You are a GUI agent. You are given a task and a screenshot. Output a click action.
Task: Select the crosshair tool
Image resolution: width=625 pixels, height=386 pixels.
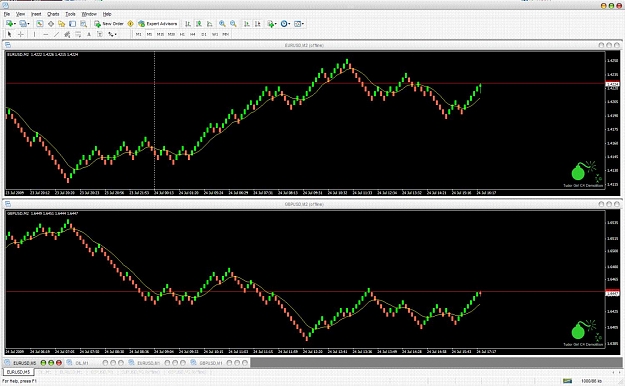tap(21, 34)
